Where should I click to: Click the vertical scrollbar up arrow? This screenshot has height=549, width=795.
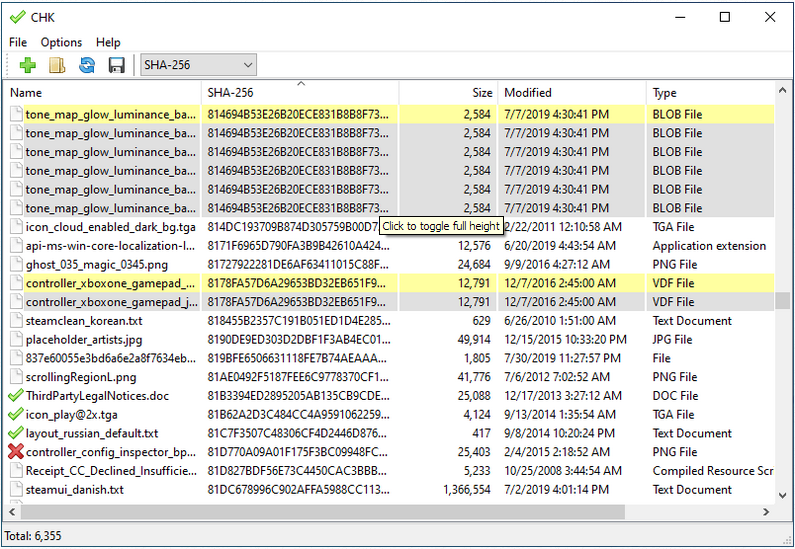(782, 90)
